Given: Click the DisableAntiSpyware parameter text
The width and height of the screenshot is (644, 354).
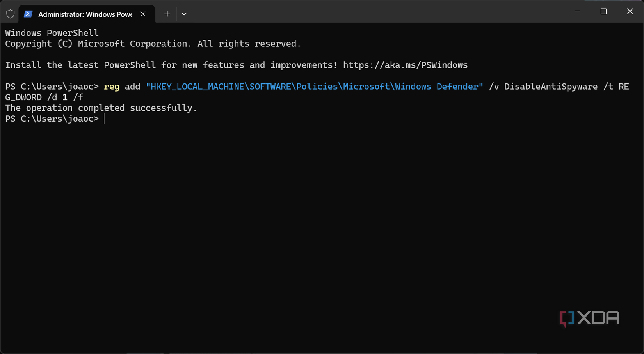Looking at the screenshot, I should coord(550,87).
